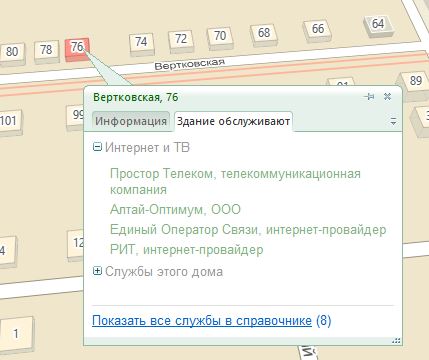
Task: Select building 72 on the map
Action: pyautogui.click(x=181, y=41)
